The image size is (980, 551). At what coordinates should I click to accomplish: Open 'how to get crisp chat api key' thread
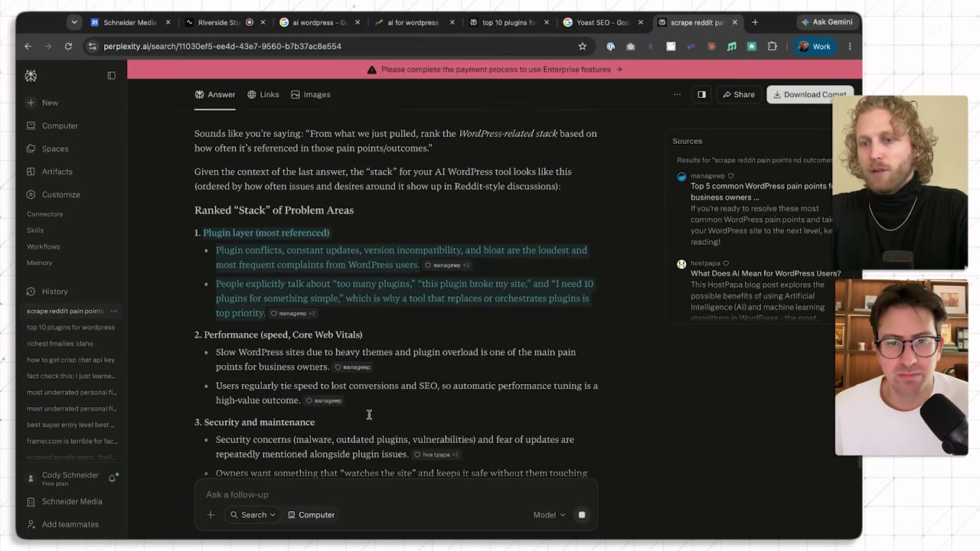click(70, 360)
